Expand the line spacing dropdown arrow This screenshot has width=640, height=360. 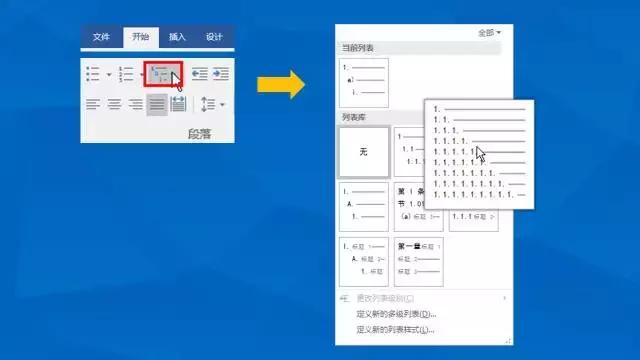point(222,105)
